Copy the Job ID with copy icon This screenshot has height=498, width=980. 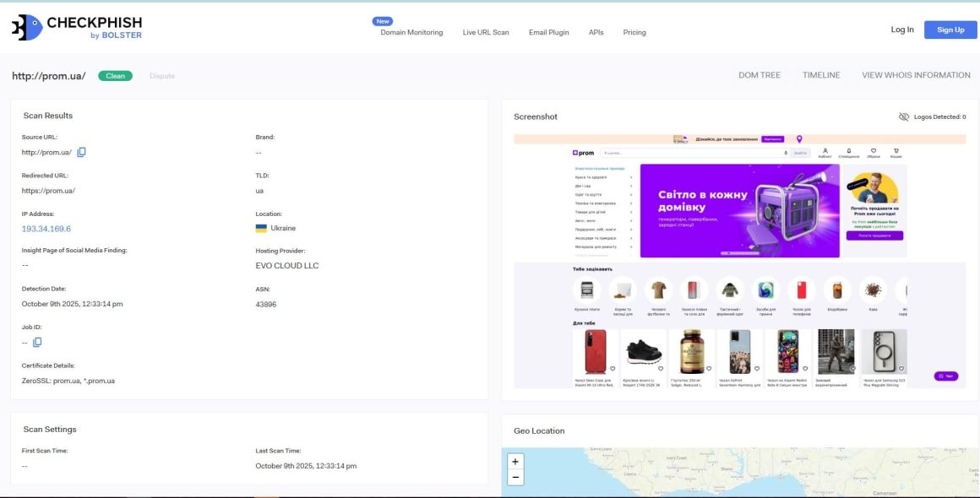(37, 343)
